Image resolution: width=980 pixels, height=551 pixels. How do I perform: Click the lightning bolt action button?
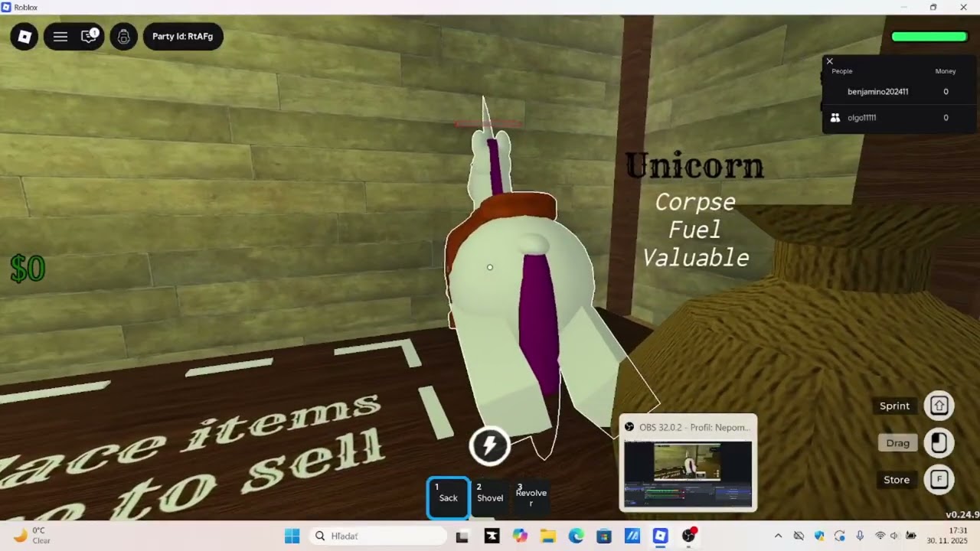(490, 445)
